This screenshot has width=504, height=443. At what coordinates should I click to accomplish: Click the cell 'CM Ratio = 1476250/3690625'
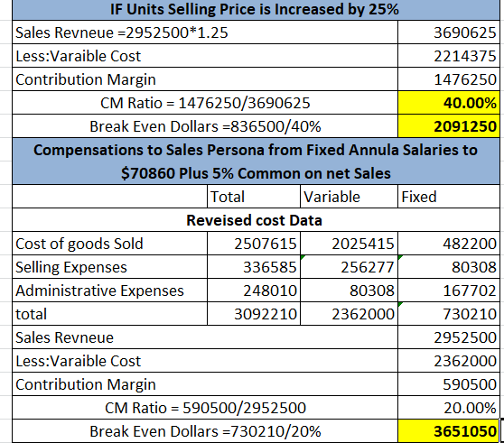click(205, 103)
